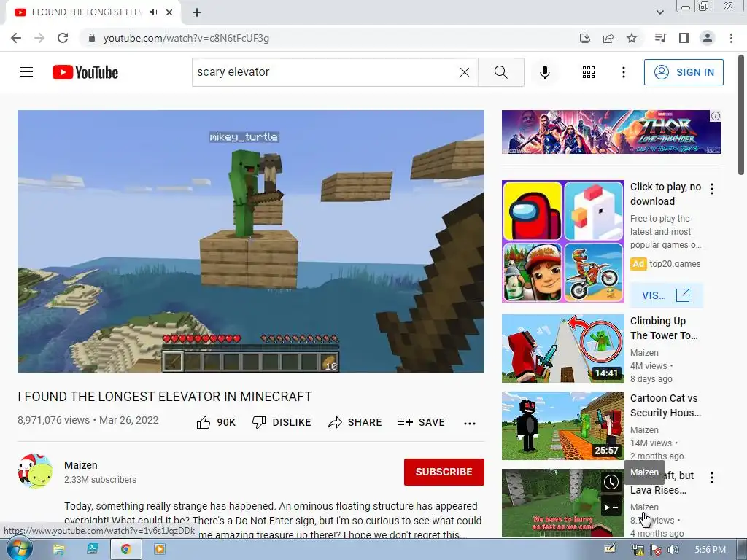Click in the scary elevator search field
Screen dimensions: 747x560
click(325, 72)
